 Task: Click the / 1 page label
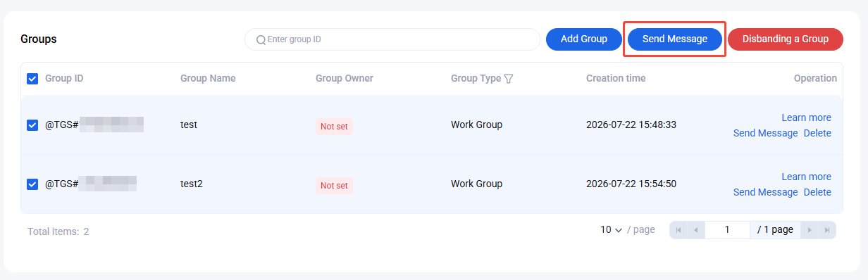pos(776,230)
